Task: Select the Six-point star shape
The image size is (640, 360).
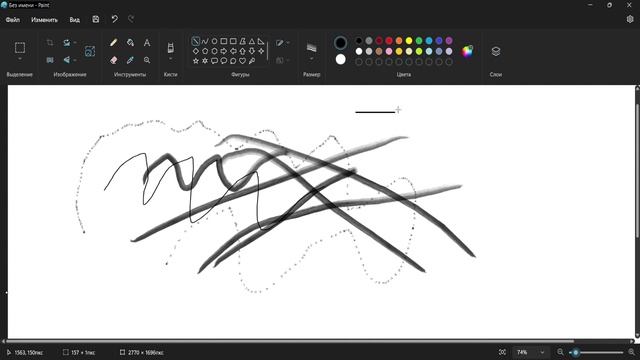Action: click(x=205, y=61)
